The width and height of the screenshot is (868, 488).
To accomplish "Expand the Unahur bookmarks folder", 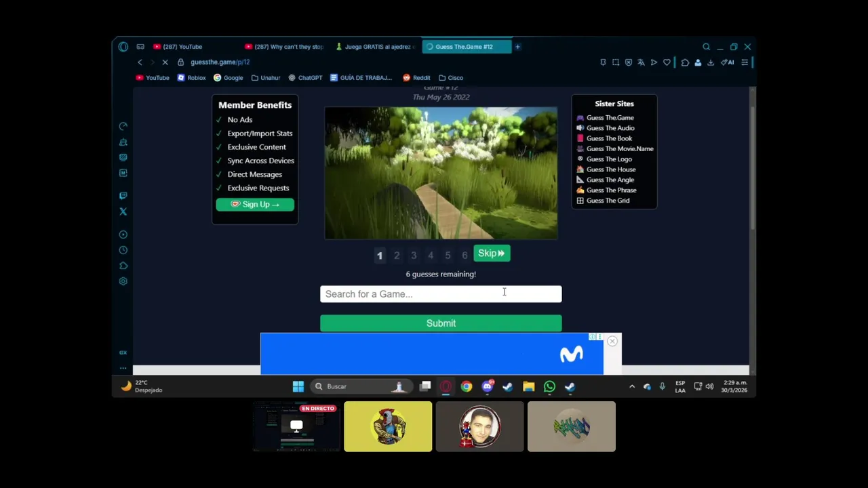I will (265, 78).
